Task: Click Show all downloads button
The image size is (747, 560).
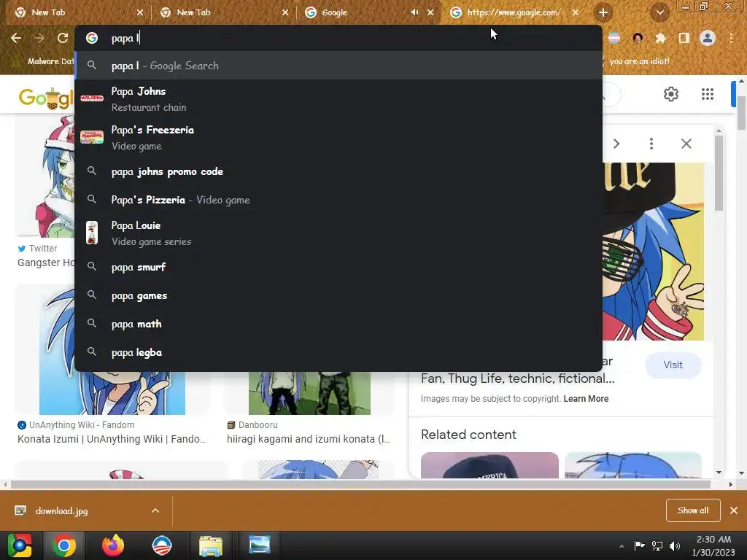Action: pyautogui.click(x=693, y=510)
